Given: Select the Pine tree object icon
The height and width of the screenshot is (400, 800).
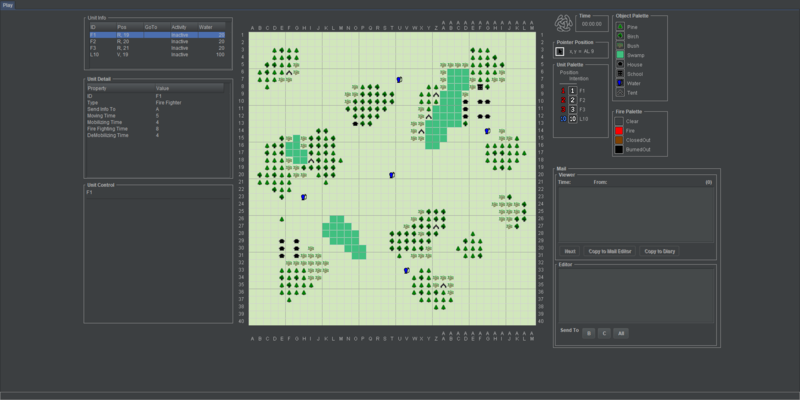Looking at the screenshot, I should 620,27.
